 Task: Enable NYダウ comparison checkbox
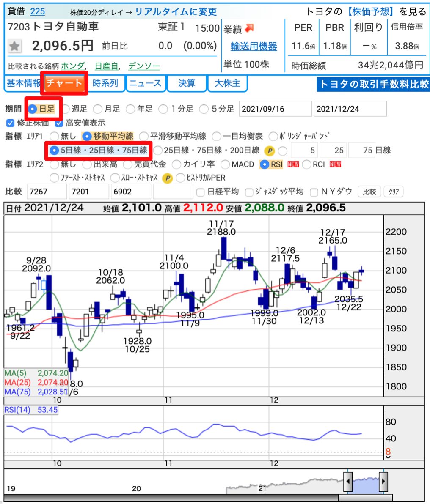314,192
